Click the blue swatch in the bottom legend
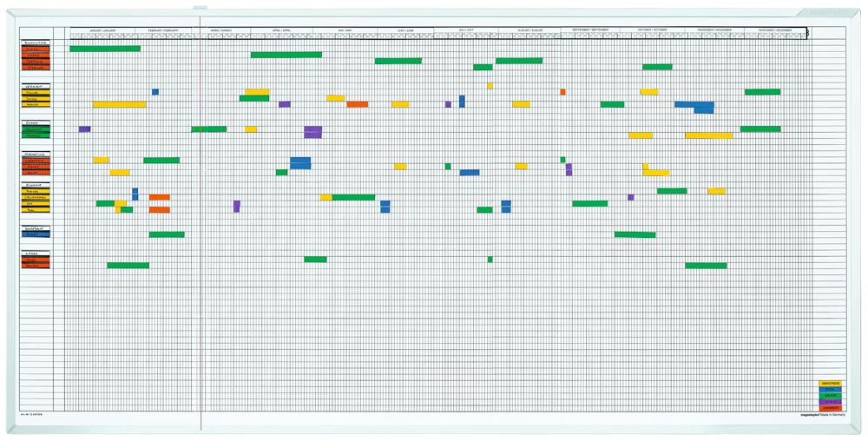 coord(830,389)
